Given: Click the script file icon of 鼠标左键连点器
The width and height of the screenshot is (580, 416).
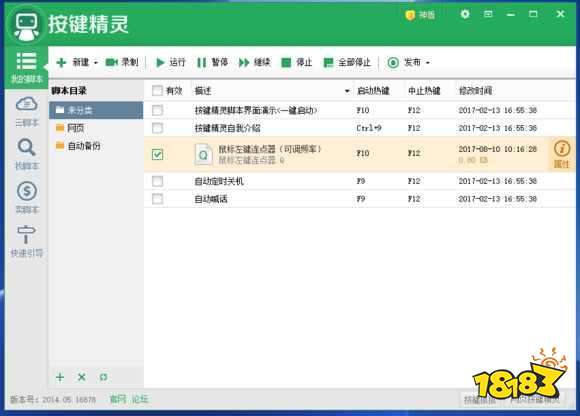Looking at the screenshot, I should pyautogui.click(x=203, y=154).
